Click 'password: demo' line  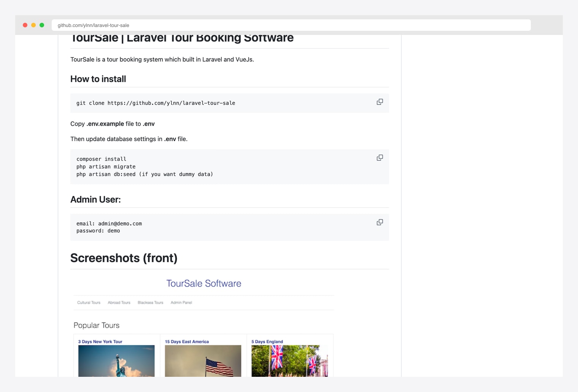(98, 231)
